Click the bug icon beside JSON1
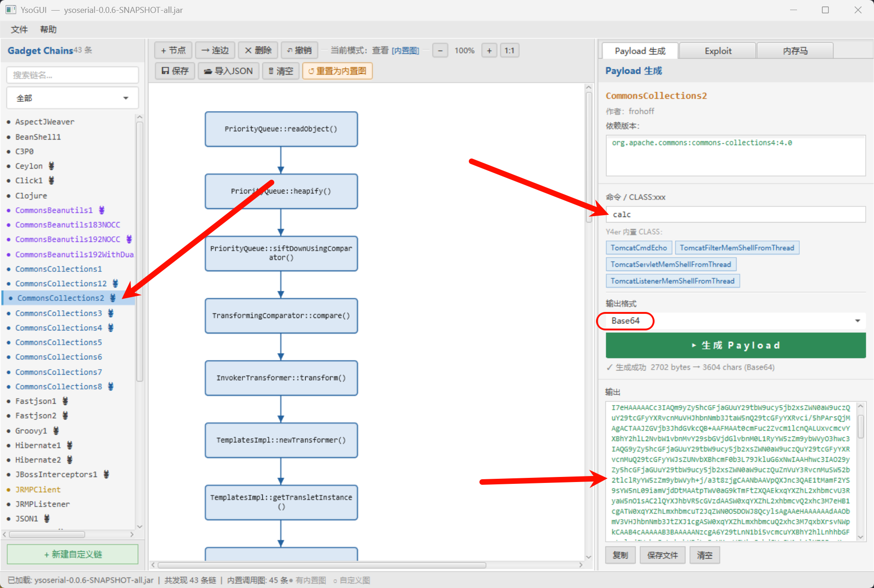The image size is (874, 588). coord(47,518)
